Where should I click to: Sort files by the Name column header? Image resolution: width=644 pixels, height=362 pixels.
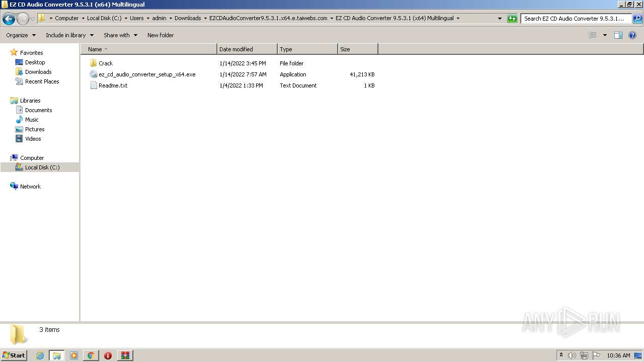(x=149, y=49)
